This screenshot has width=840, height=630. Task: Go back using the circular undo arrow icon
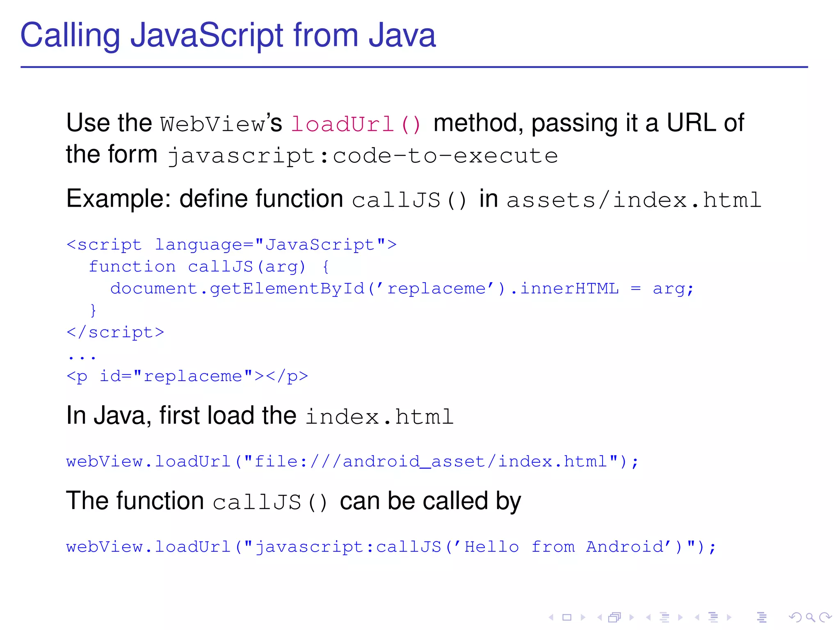pos(795,617)
